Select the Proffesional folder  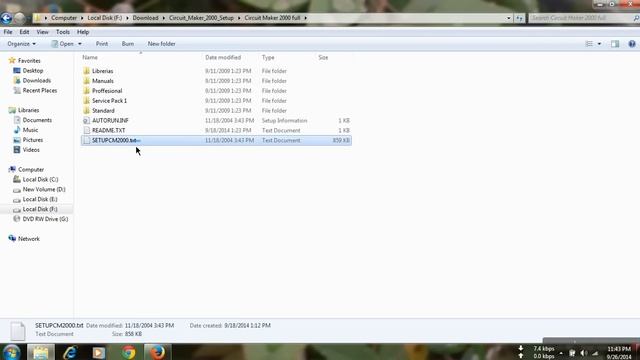(107, 91)
